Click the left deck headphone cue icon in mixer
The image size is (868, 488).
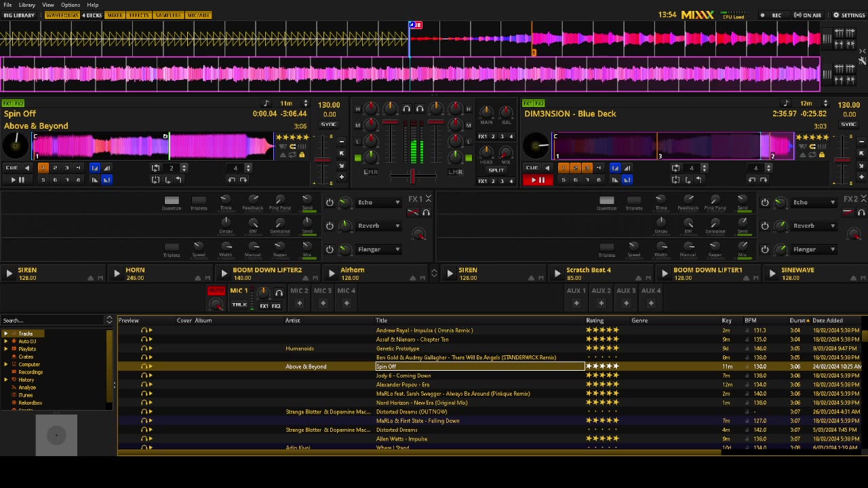point(406,108)
